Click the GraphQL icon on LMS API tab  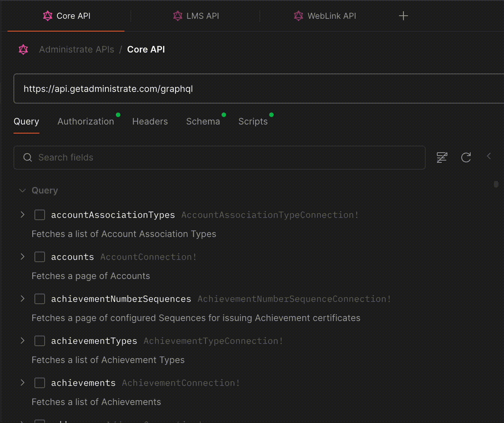(178, 16)
